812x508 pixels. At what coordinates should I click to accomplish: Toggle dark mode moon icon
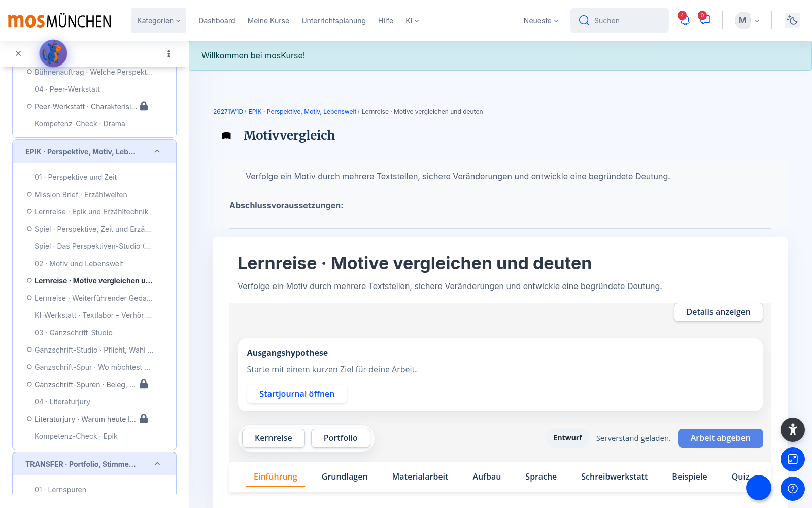pyautogui.click(x=792, y=20)
